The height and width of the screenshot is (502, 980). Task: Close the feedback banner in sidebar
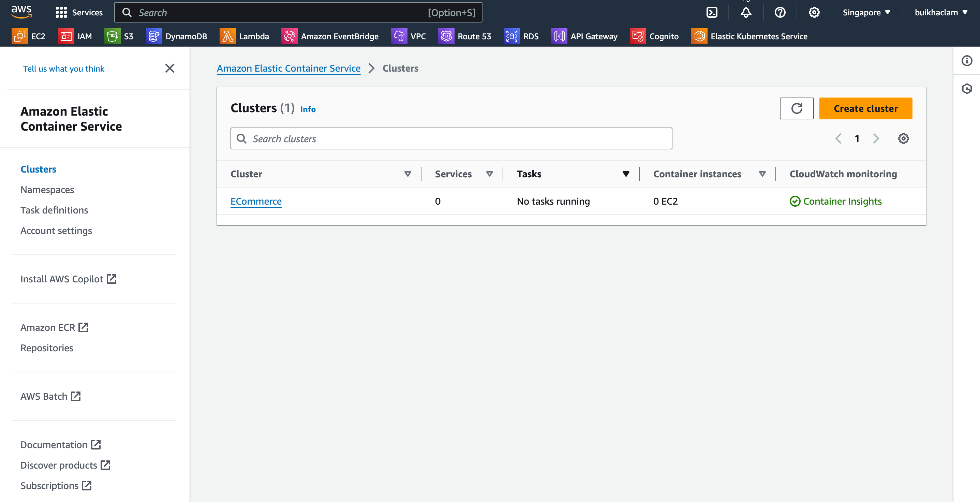(170, 69)
